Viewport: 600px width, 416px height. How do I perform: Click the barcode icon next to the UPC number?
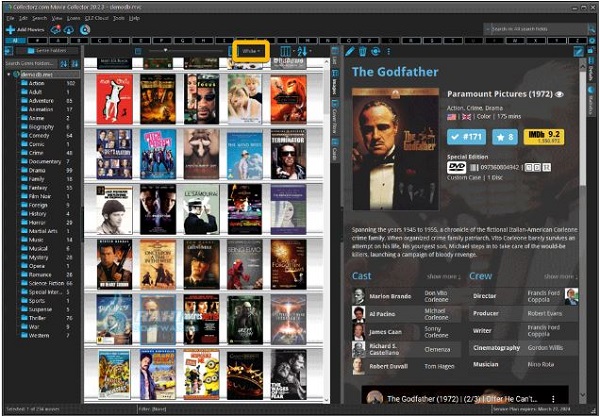[474, 168]
